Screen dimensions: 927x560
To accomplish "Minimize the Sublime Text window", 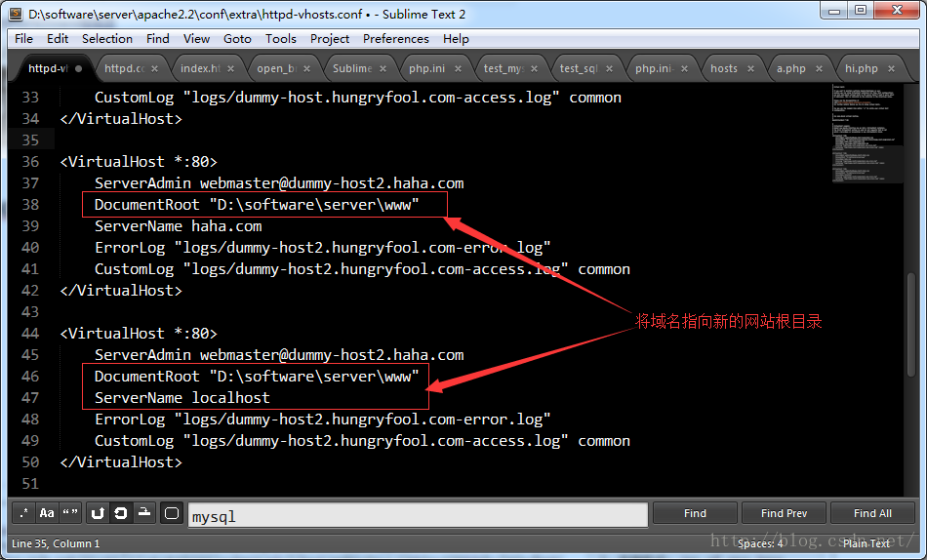I will pyautogui.click(x=834, y=11).
